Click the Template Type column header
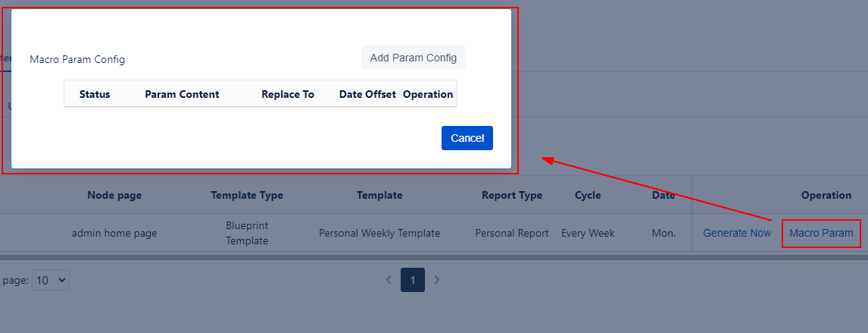 [247, 195]
